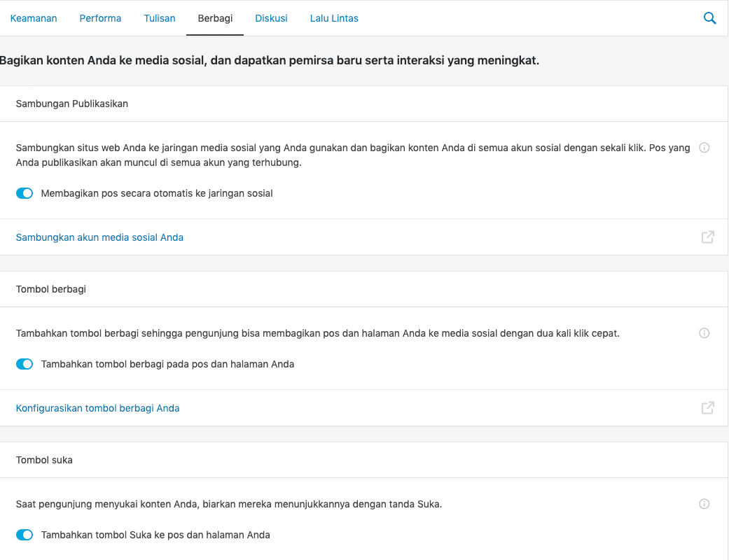729x560 pixels.
Task: Click description starting Tambahkan tombol berbagi sehingga pengunjung
Action: (x=317, y=333)
